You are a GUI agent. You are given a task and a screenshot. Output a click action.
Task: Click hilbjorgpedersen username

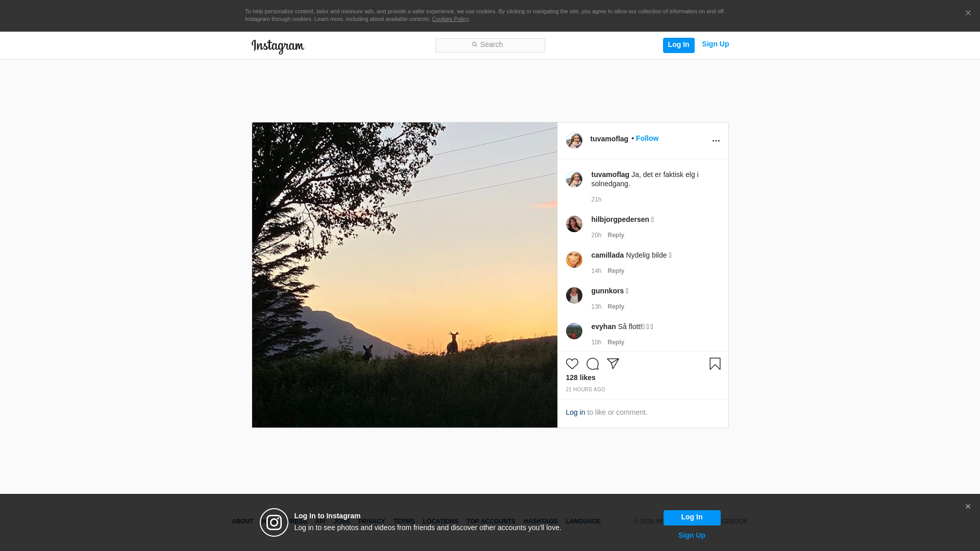point(620,219)
